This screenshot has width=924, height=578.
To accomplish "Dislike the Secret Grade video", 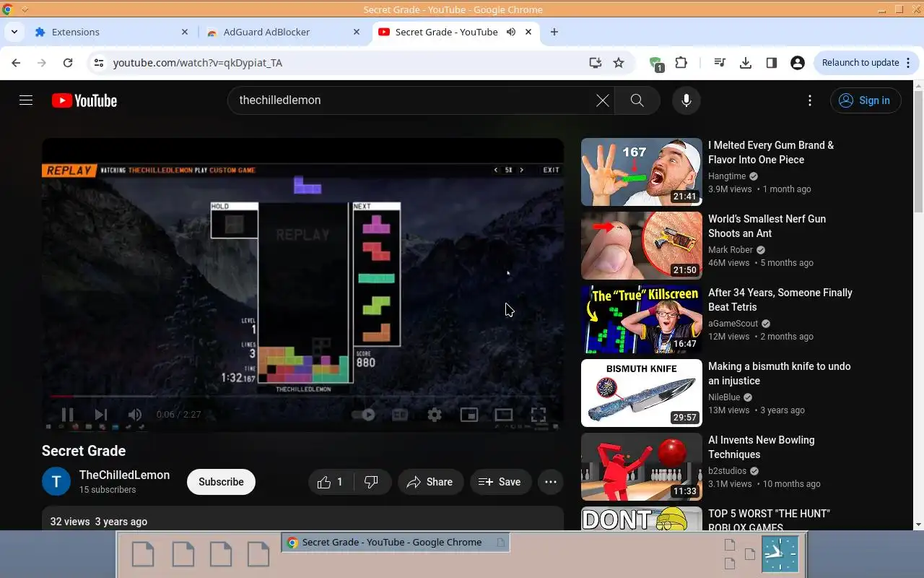I will (x=372, y=482).
